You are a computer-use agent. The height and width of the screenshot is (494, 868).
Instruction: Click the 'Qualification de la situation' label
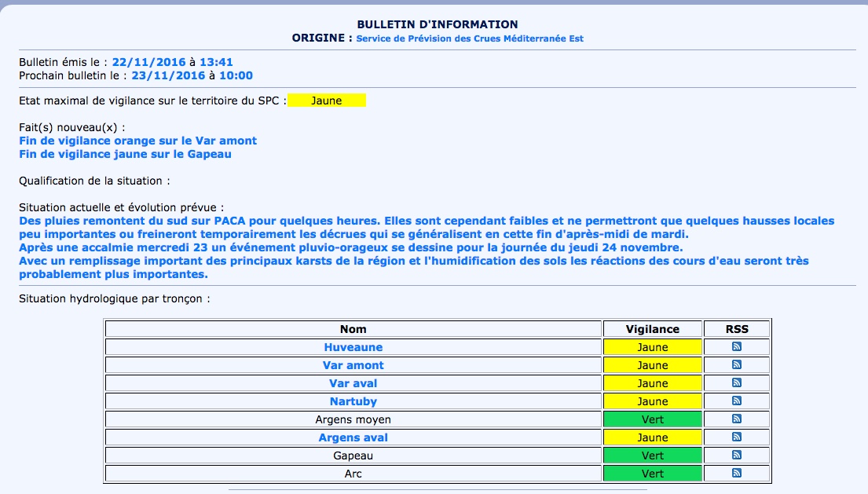click(94, 181)
